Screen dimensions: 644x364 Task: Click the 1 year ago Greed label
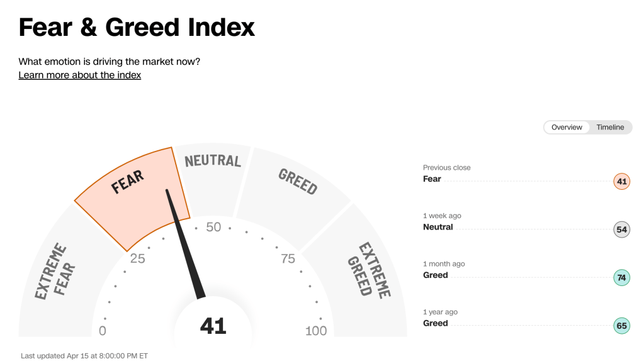coord(435,323)
